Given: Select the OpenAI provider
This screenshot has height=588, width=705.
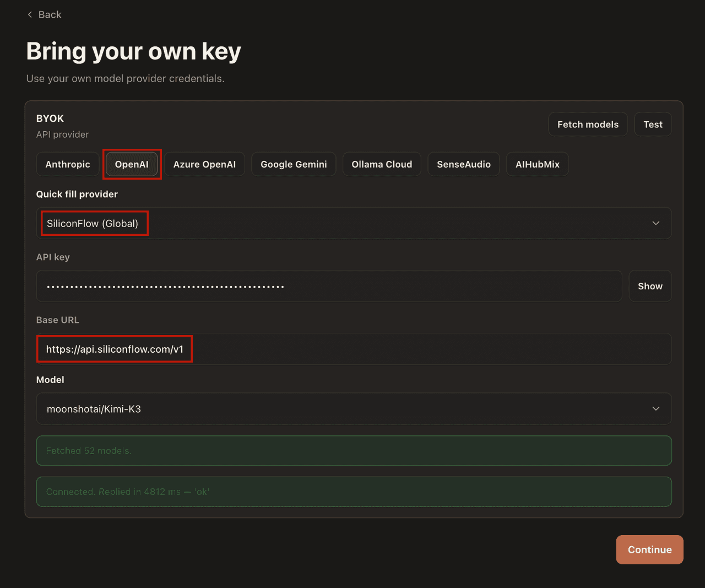Looking at the screenshot, I should (132, 164).
